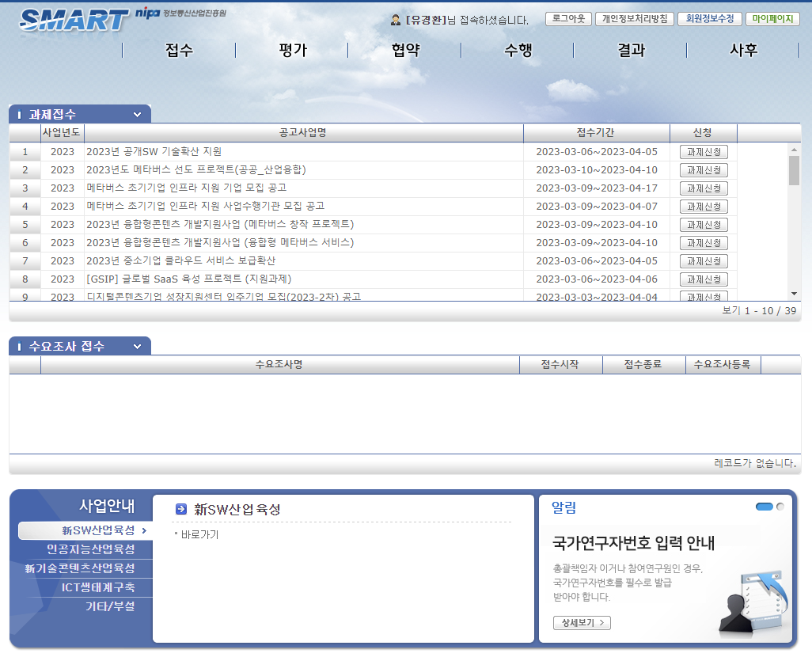Viewport: 812px width, 657px height.
Task: Click the 과제접수 table scrollbar thumb
Action: click(x=794, y=170)
